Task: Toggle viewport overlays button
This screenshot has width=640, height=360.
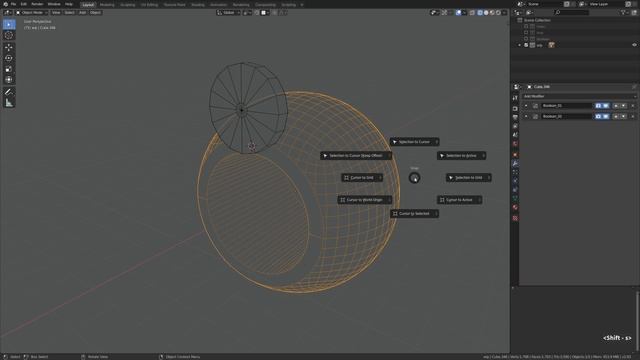Action: 458,13
